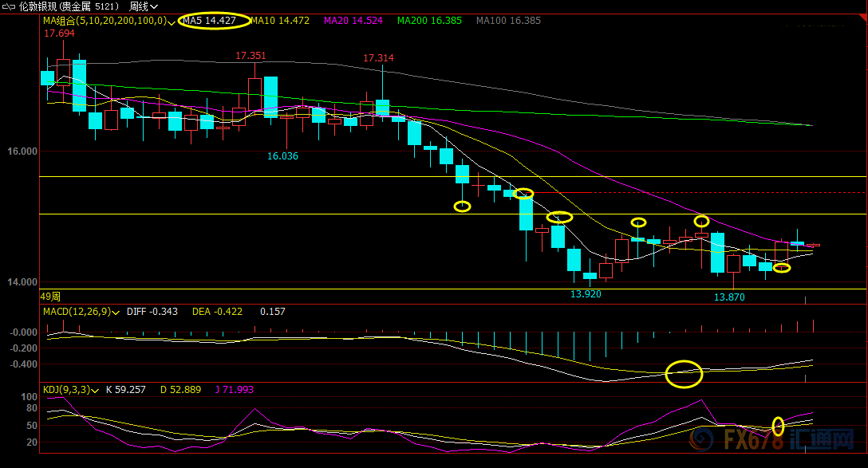Click the 16.036 low price label
The height and width of the screenshot is (468, 868).
coord(282,156)
